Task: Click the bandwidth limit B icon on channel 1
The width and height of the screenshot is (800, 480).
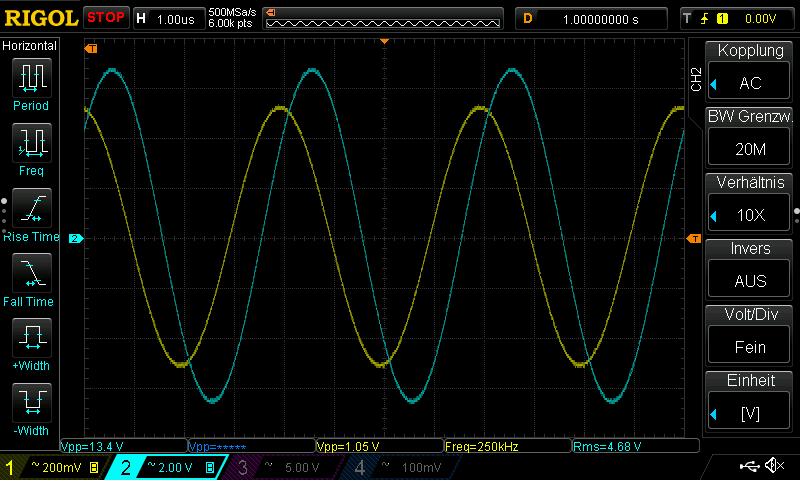Action: tap(94, 467)
